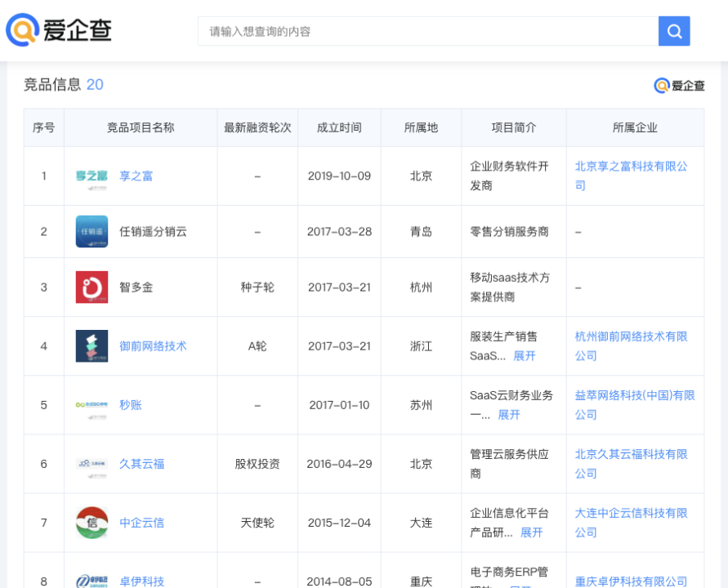The image size is (728, 588).
Task: Click the A轮 funding round cell
Action: [x=257, y=346]
